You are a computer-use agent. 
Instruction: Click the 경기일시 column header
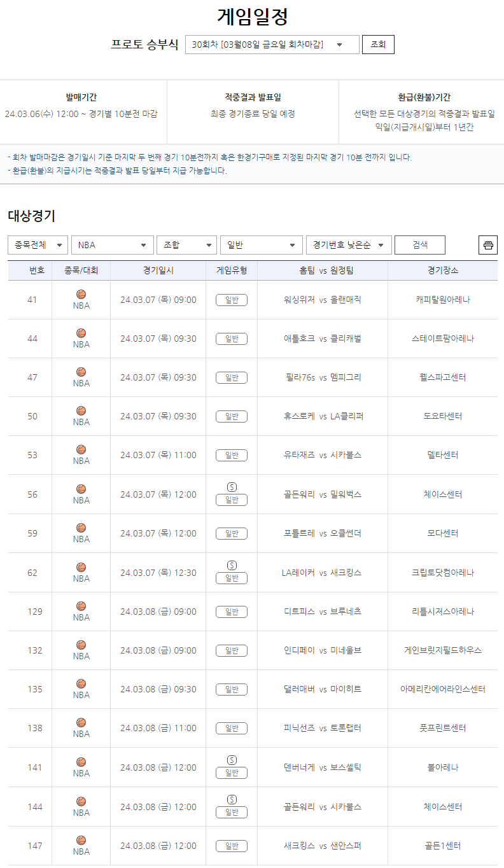tap(158, 270)
